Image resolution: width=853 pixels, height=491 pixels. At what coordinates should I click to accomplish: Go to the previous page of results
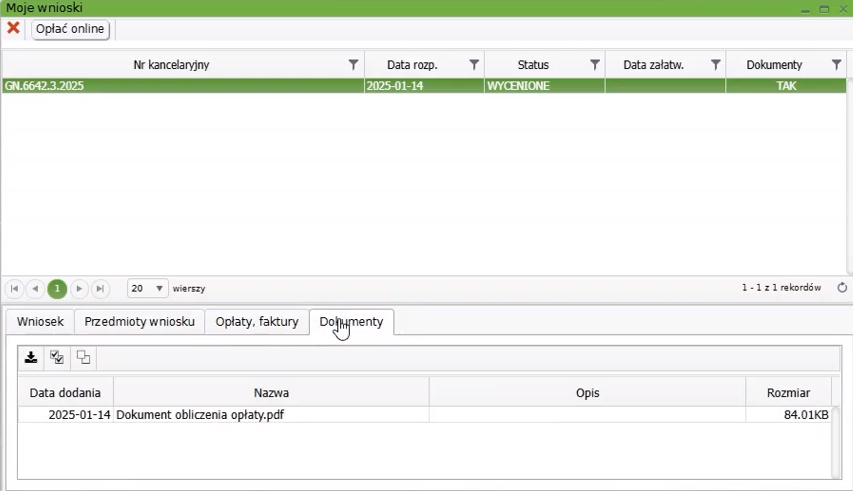coord(35,289)
